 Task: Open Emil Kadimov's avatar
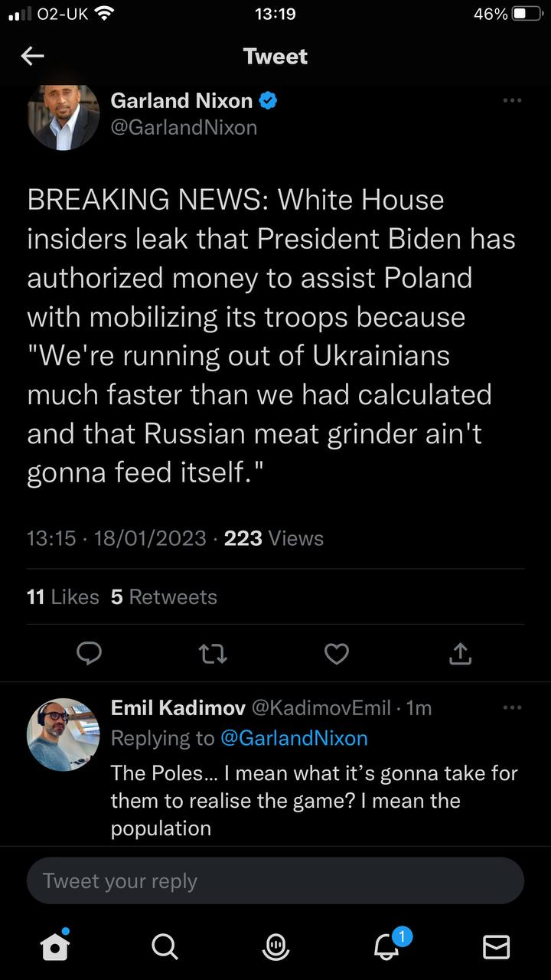click(x=64, y=734)
